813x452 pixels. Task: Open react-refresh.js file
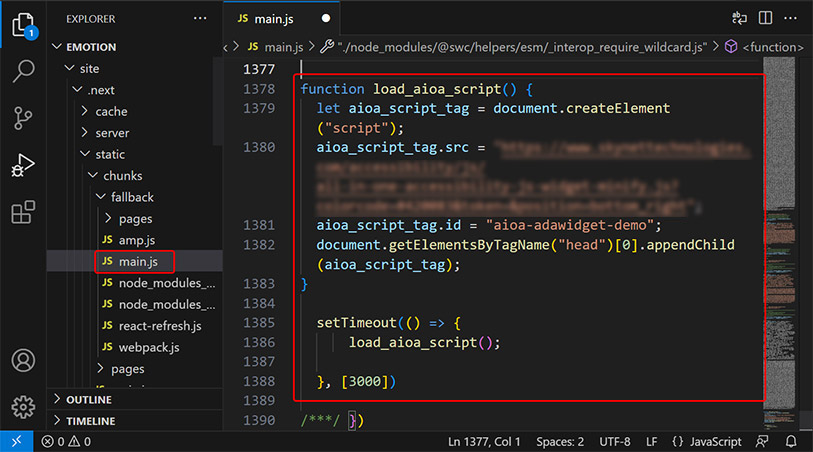click(x=135, y=326)
